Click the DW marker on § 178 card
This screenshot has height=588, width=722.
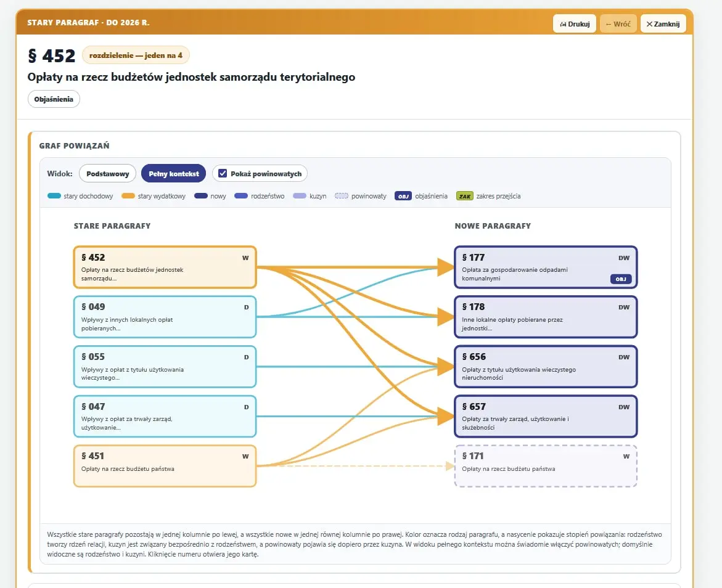624,307
